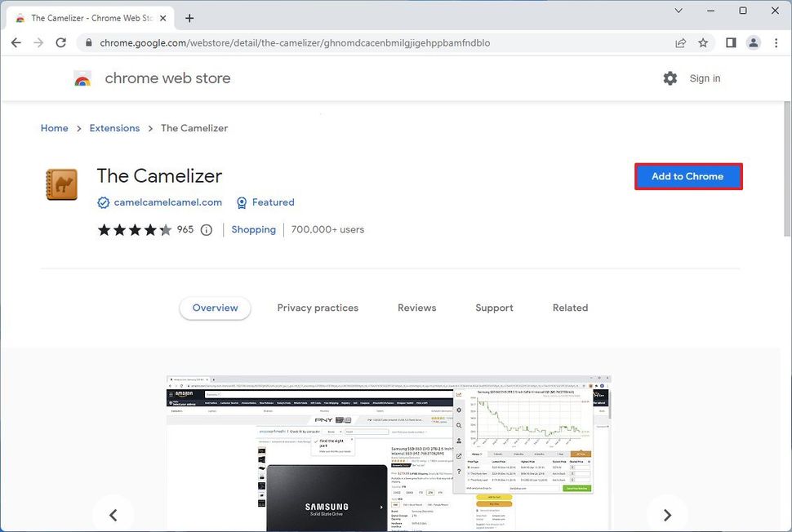Open the Privacy practices tab
The width and height of the screenshot is (792, 532).
coord(318,308)
